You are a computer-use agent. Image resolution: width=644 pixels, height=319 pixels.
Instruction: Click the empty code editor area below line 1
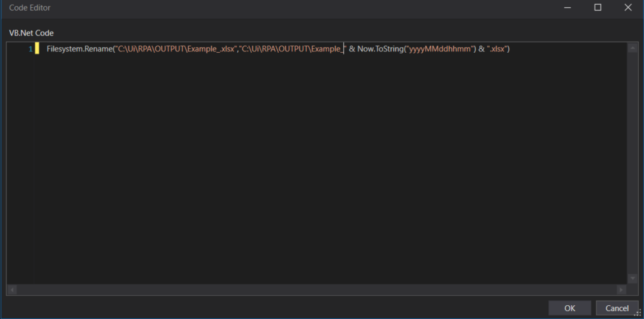[x=331, y=168]
